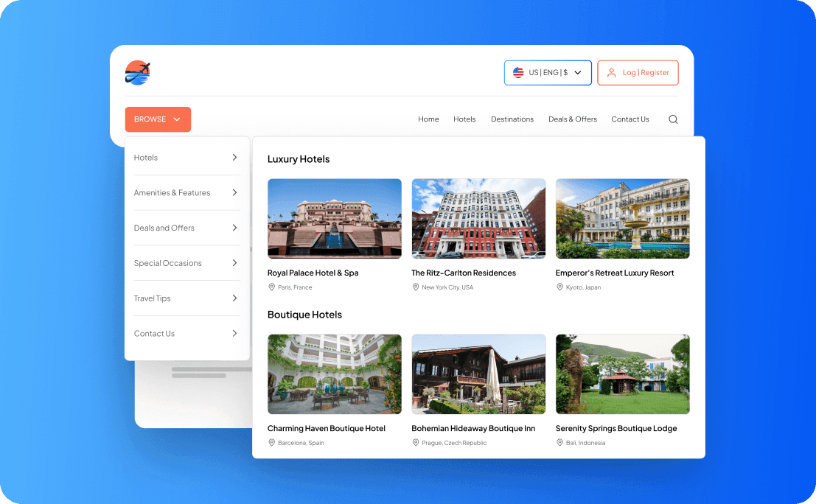Select Amenities & Features label in sidebar
This screenshot has width=816, height=504.
pos(172,192)
